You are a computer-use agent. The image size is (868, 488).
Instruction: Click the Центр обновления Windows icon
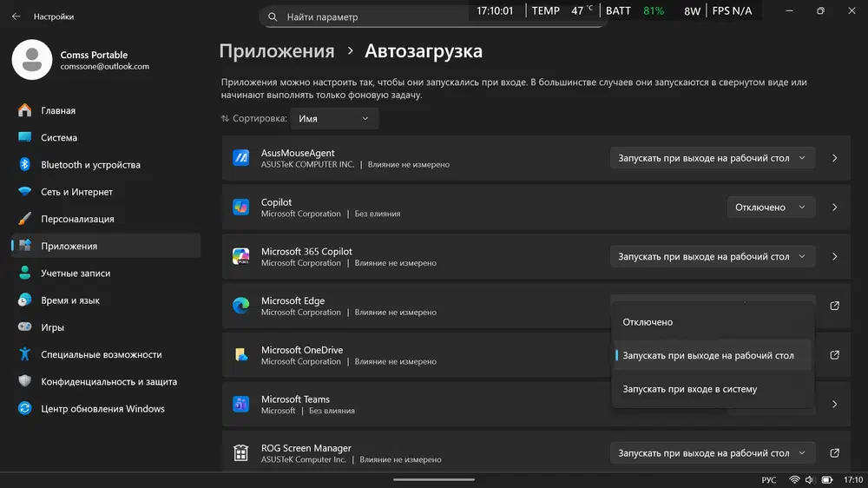(x=24, y=408)
